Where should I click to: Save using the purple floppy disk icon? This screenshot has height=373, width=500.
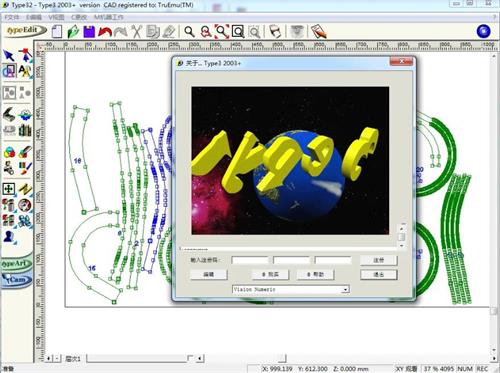pos(89,32)
